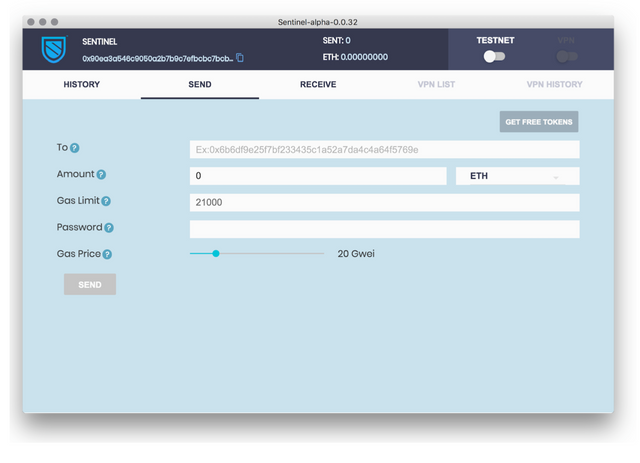Toggle the VPN switch

[567, 56]
